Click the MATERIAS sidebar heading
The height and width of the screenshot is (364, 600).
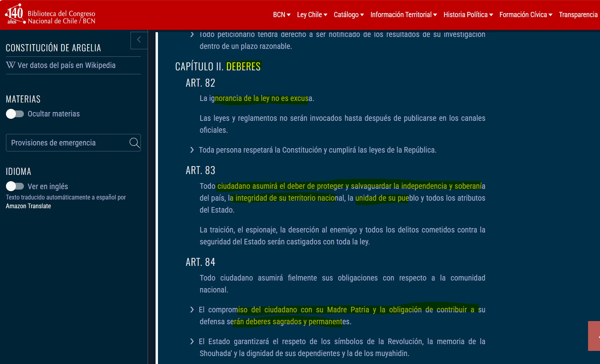pos(23,99)
